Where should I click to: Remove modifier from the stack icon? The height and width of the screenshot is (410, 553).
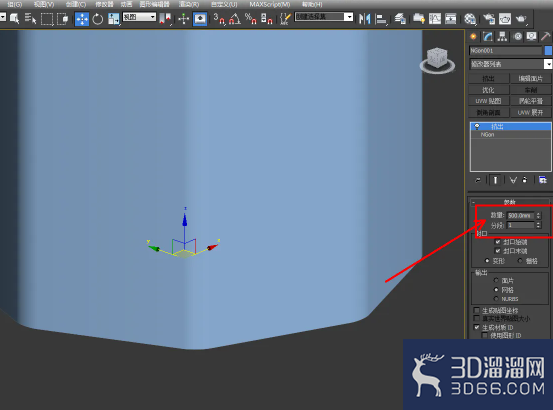tap(525, 180)
